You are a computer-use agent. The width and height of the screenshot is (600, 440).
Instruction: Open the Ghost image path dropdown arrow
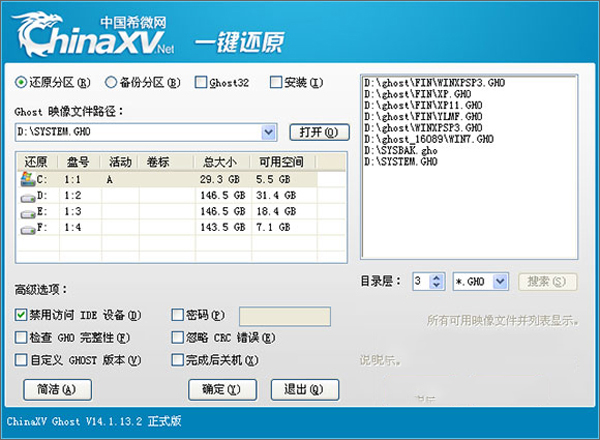(269, 132)
